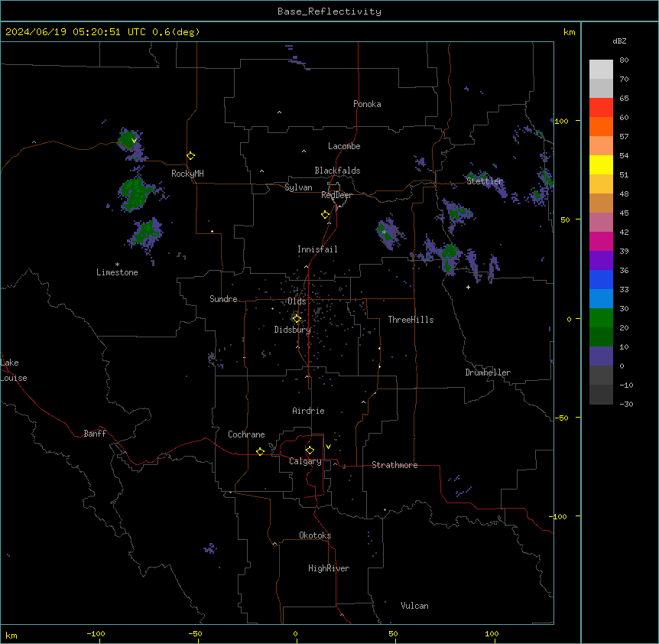Viewport: 659px width, 644px height.
Task: Click the Calgary label
Action: pyautogui.click(x=305, y=461)
